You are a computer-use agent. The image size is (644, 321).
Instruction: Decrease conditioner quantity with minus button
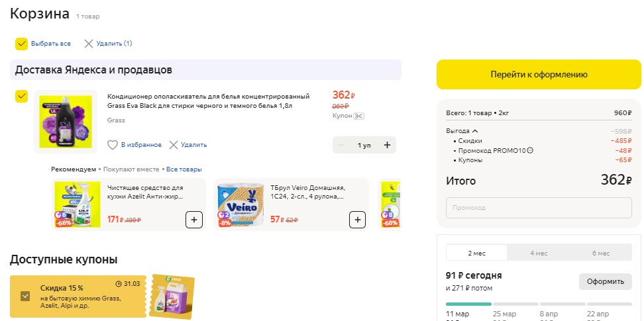pos(341,145)
